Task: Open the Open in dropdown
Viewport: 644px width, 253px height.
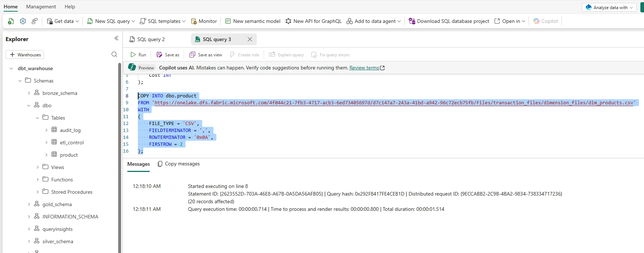Action: [510, 21]
